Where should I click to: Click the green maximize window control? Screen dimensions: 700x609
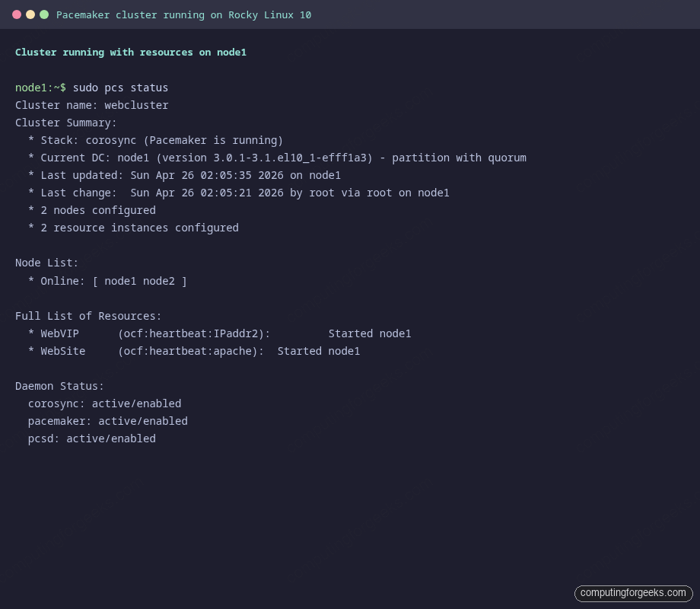point(43,14)
